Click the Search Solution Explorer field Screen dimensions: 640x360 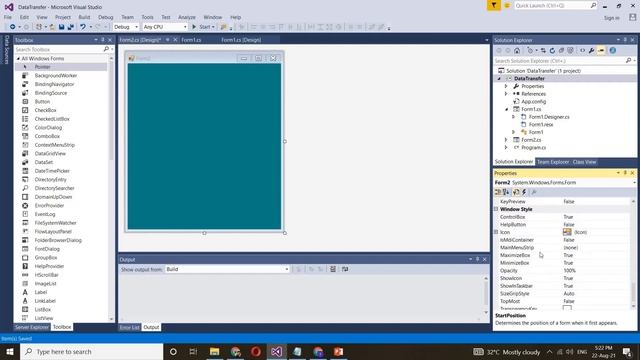[560, 61]
